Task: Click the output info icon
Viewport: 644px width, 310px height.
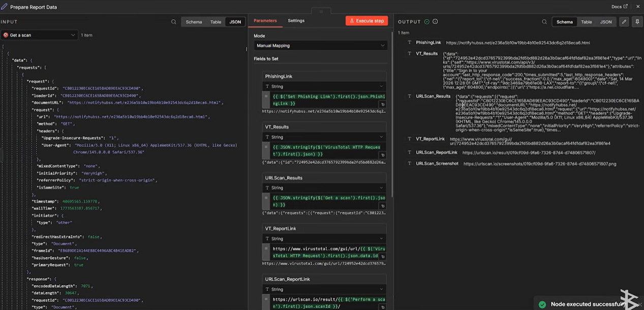Action: click(x=435, y=22)
